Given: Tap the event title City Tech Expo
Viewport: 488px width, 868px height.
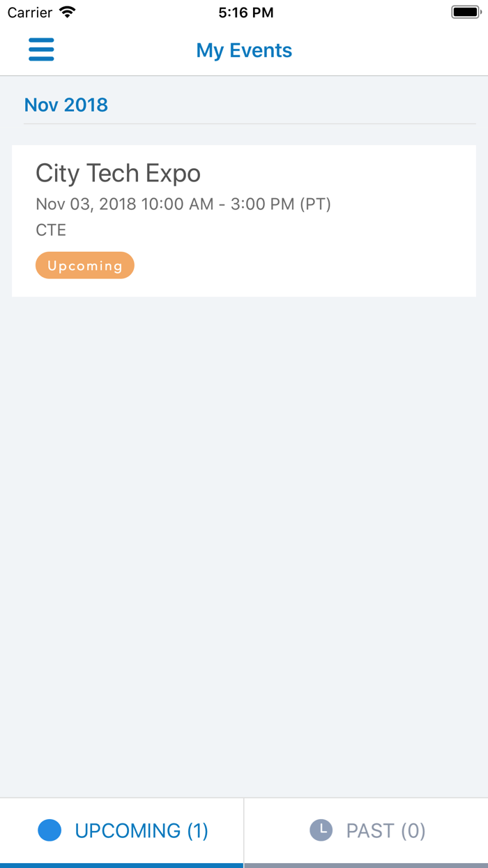Looking at the screenshot, I should [118, 173].
